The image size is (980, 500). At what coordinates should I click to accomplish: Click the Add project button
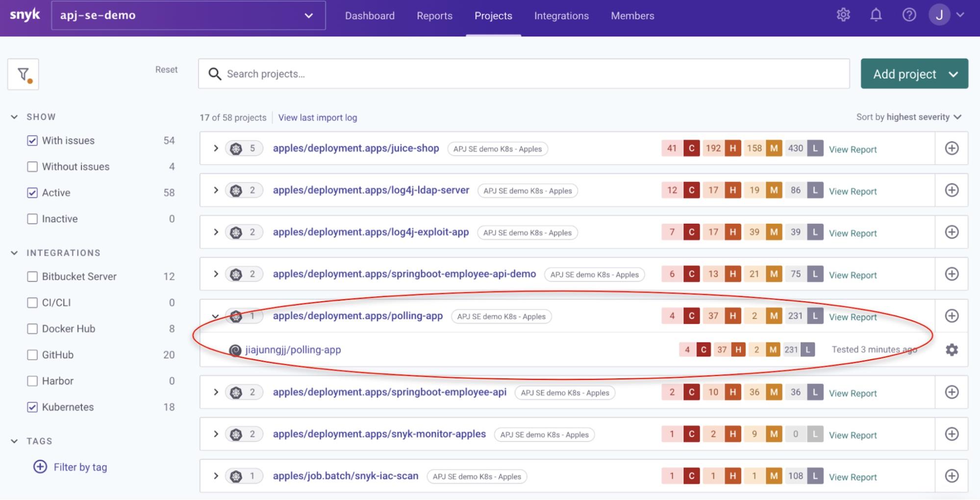[x=914, y=74]
